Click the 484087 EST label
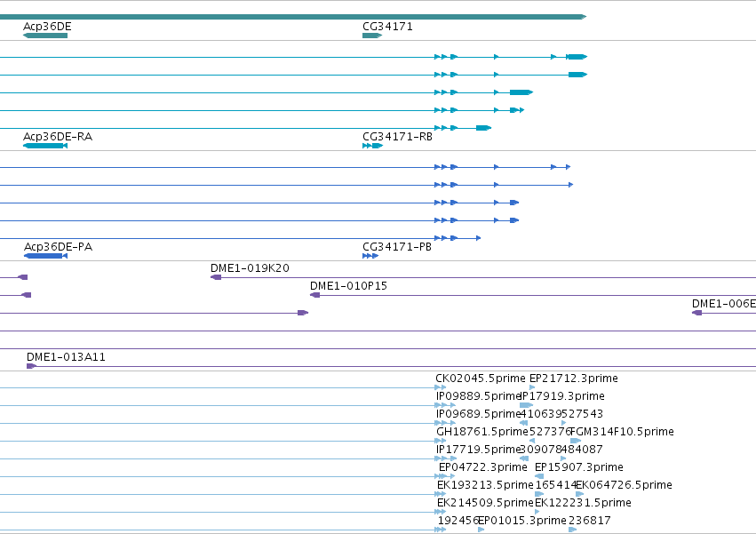 point(582,450)
